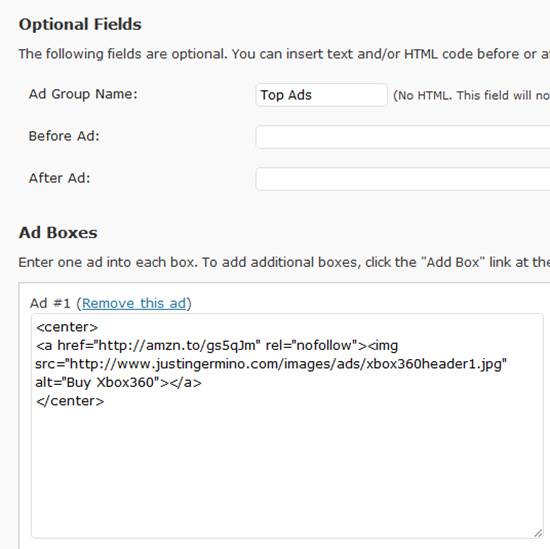Click the alt="Buy Xbox360" code line
Viewport: 550px width, 549px height.
point(119,382)
